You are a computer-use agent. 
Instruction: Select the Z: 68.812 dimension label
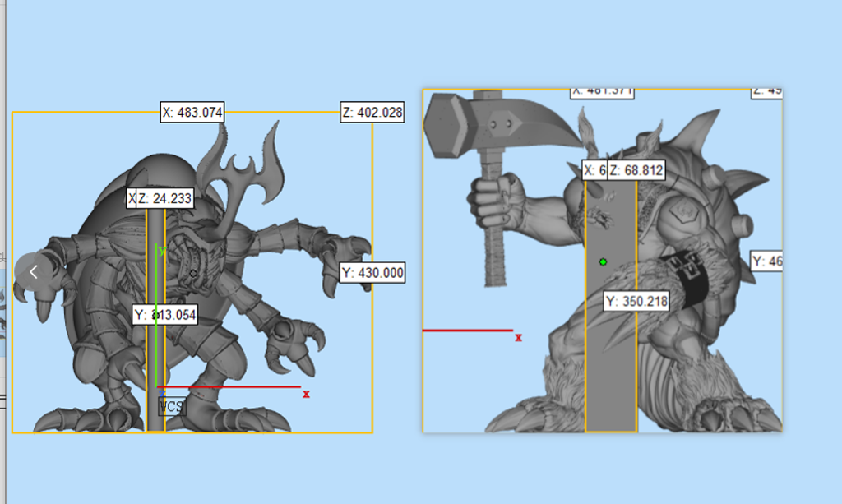pyautogui.click(x=636, y=170)
